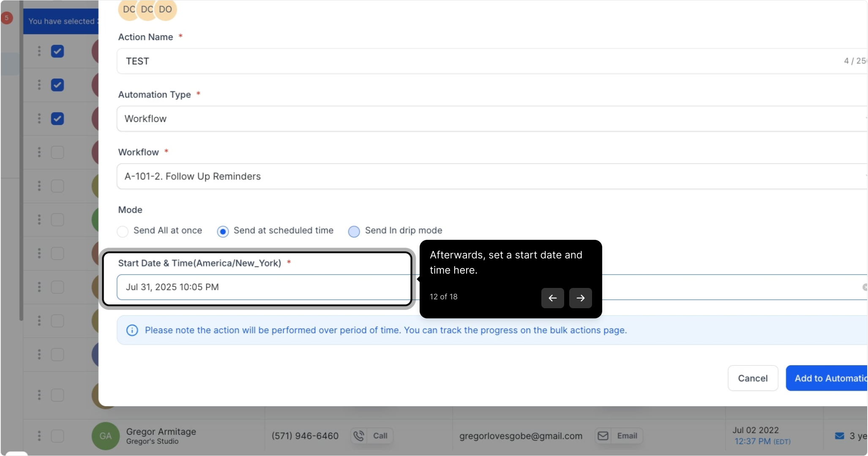Click the blue mail icon near 3 ye
The width and height of the screenshot is (868, 456).
point(839,436)
